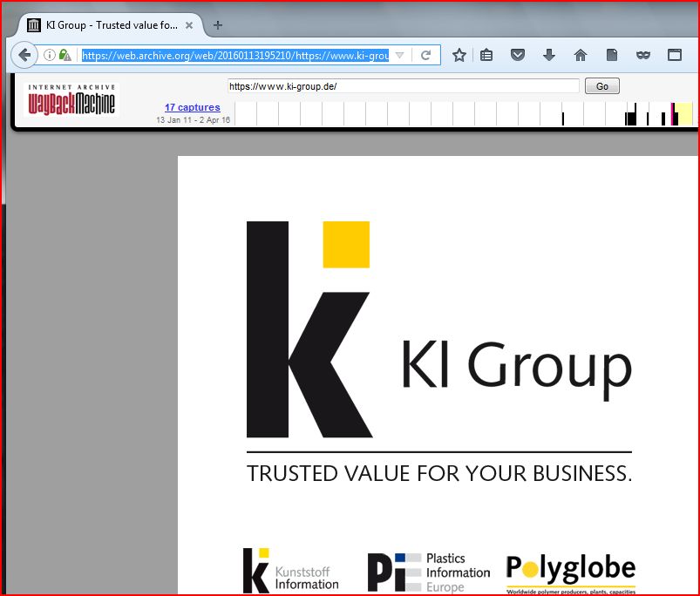700x596 pixels.
Task: Reload the current page
Action: click(426, 55)
